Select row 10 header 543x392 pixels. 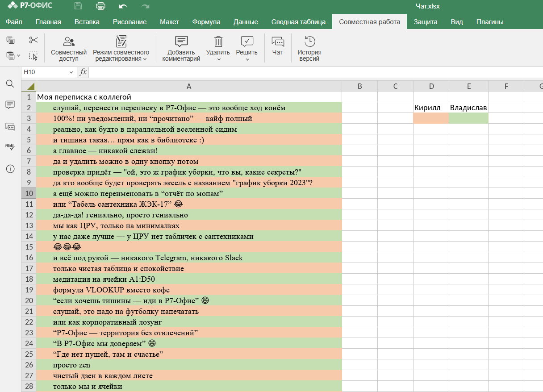tap(29, 193)
